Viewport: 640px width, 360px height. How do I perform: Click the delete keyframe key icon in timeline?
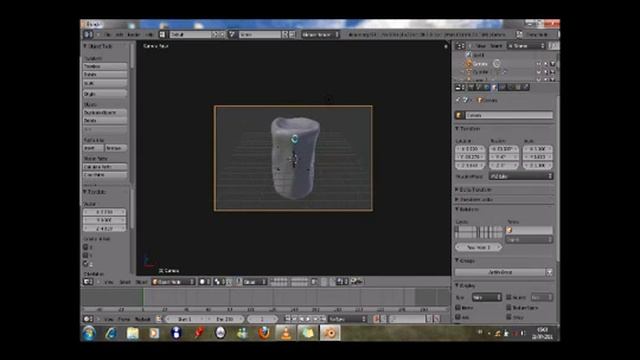click(437, 319)
